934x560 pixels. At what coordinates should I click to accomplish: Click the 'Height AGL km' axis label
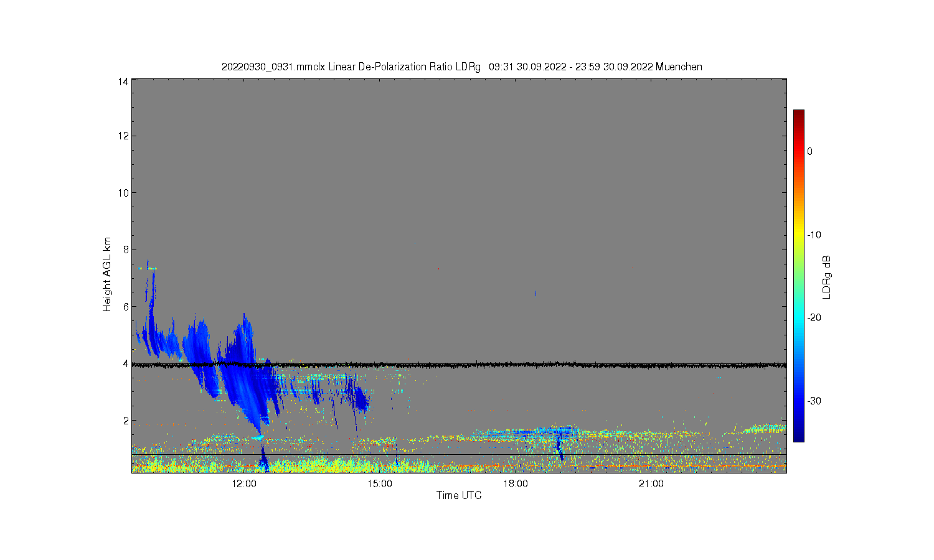107,274
